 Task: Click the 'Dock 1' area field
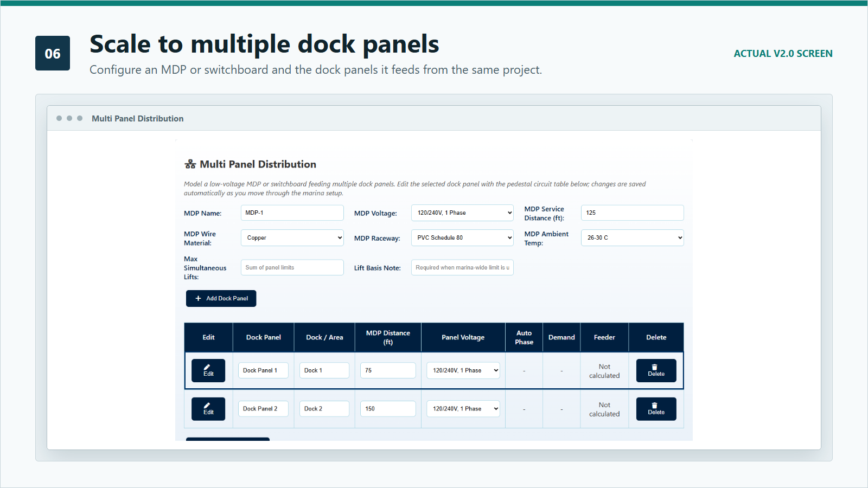[x=324, y=370]
